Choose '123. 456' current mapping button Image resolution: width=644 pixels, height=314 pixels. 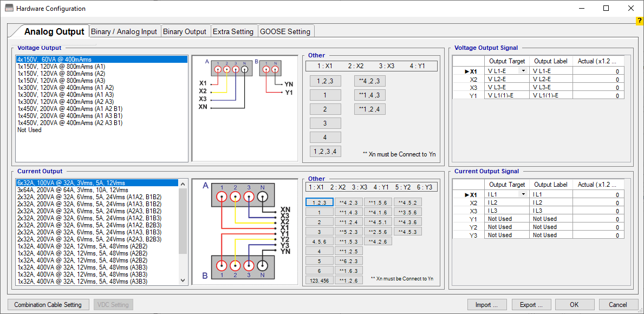click(x=318, y=280)
